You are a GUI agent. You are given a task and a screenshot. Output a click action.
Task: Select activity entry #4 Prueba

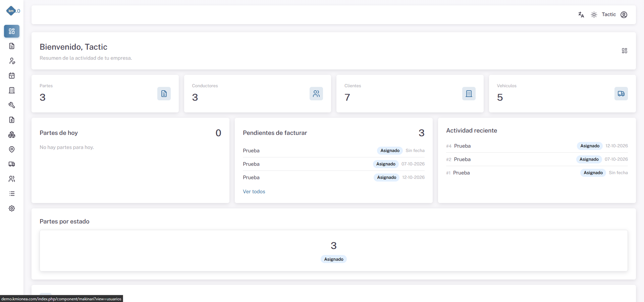pyautogui.click(x=537, y=146)
